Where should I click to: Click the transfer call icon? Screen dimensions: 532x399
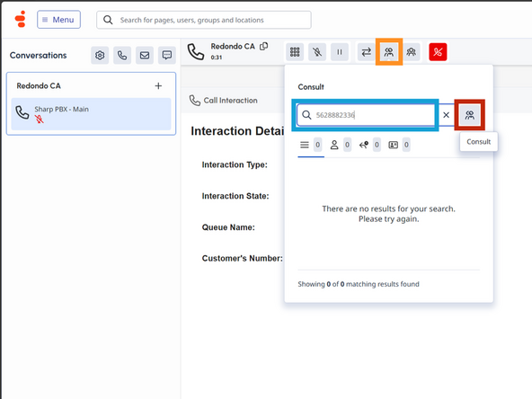[x=366, y=52]
